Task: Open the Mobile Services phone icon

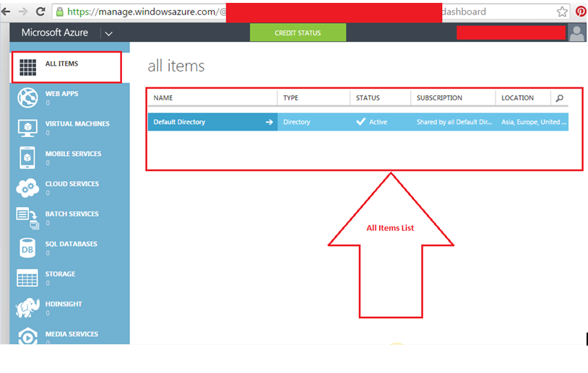Action: [27, 158]
